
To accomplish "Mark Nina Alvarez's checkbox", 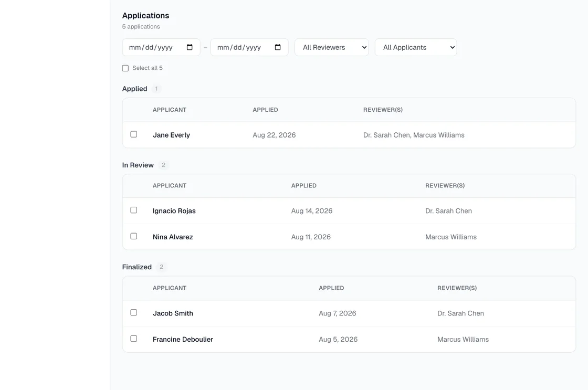I will pyautogui.click(x=133, y=236).
